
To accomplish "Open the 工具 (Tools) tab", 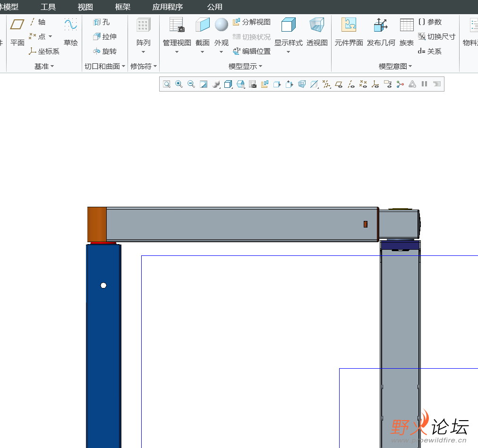I will [x=48, y=7].
